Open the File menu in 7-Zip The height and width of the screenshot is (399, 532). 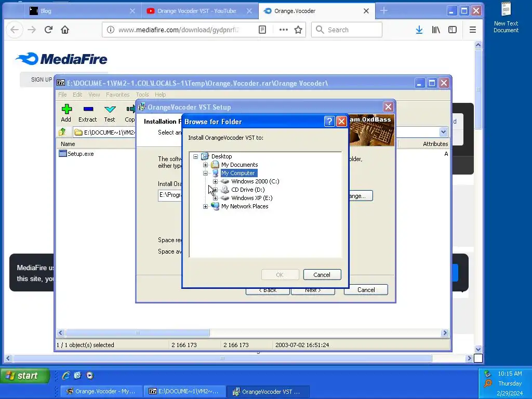tap(62, 95)
